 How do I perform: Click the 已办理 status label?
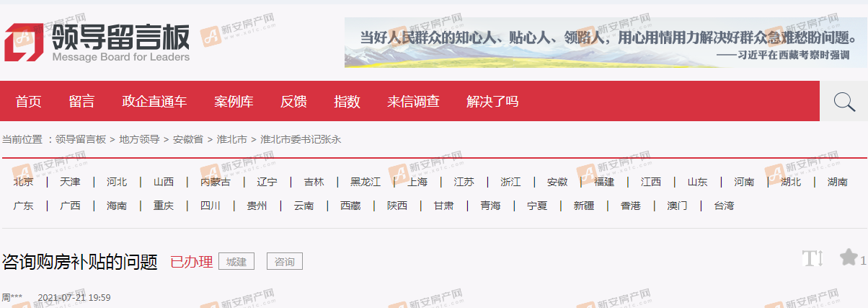click(x=192, y=261)
